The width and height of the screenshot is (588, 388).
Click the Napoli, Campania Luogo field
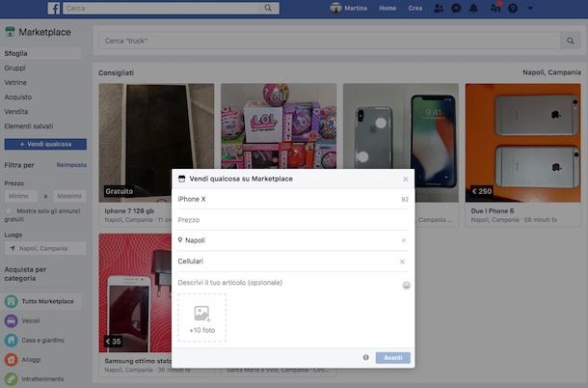(45, 248)
